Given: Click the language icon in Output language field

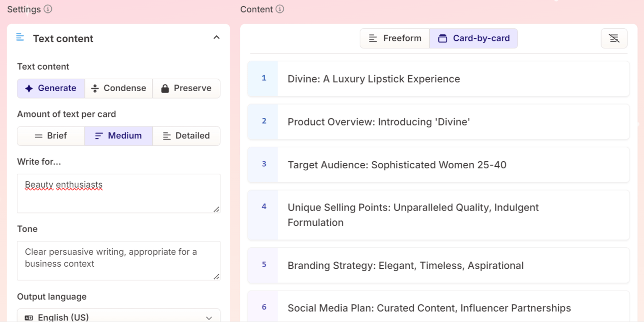Looking at the screenshot, I should 29,318.
